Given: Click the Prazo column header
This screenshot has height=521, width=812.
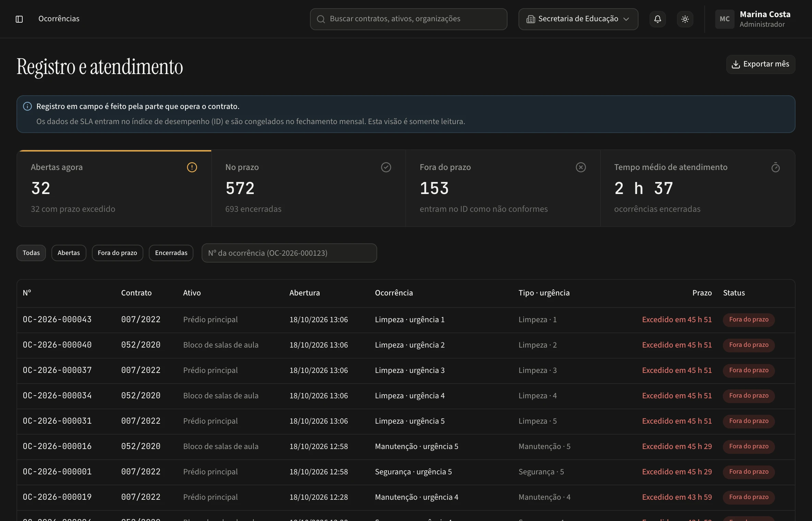Looking at the screenshot, I should tap(702, 293).
